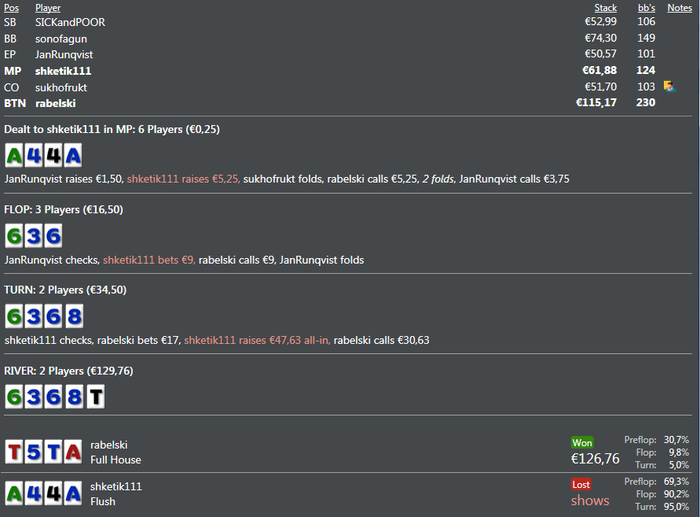This screenshot has height=517, width=700.
Task: Click the green Won badge
Action: click(x=582, y=442)
